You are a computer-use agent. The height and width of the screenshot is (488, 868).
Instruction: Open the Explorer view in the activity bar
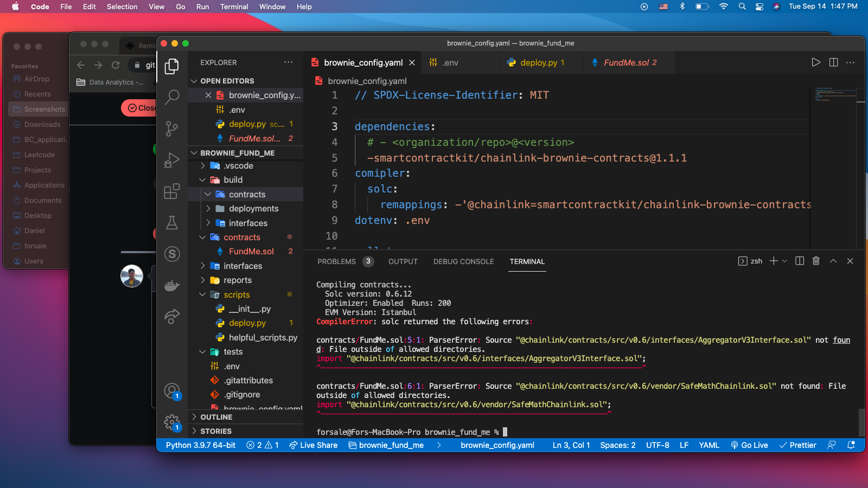[171, 66]
